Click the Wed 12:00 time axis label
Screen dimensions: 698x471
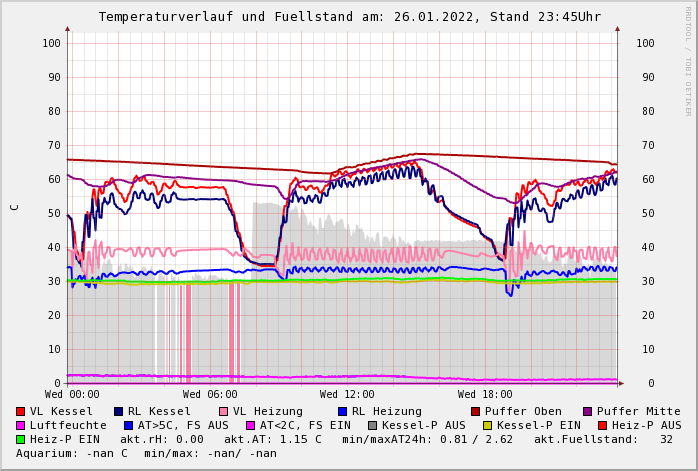point(347,395)
